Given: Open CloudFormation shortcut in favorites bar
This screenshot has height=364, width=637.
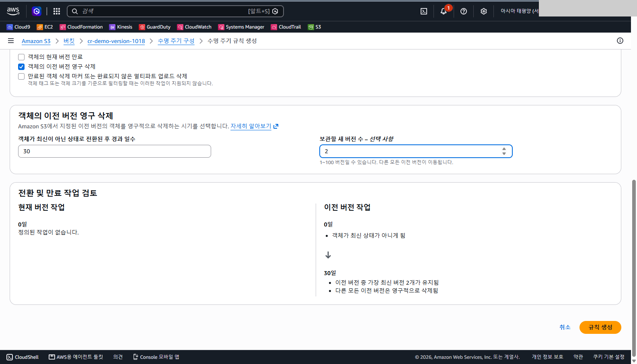Looking at the screenshot, I should tap(81, 27).
